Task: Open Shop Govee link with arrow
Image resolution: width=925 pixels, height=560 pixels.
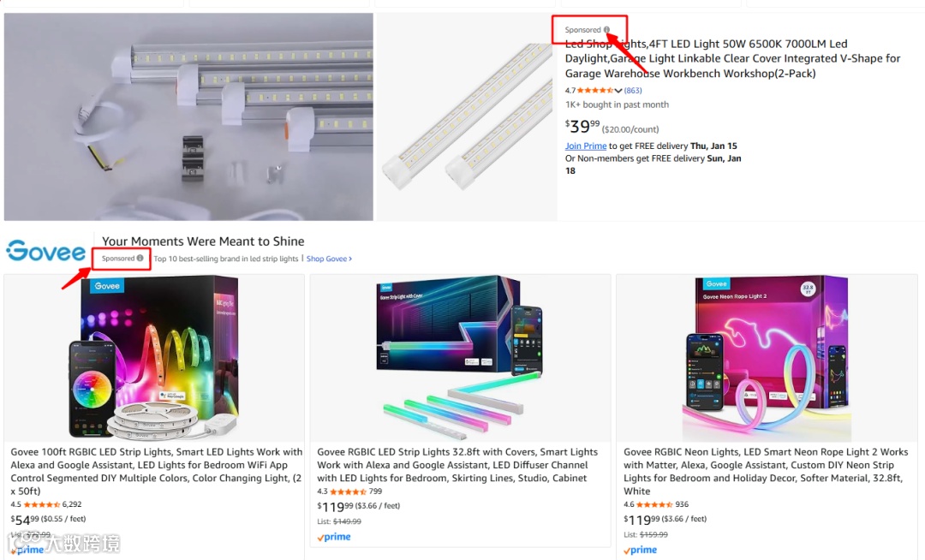Action: (x=329, y=259)
